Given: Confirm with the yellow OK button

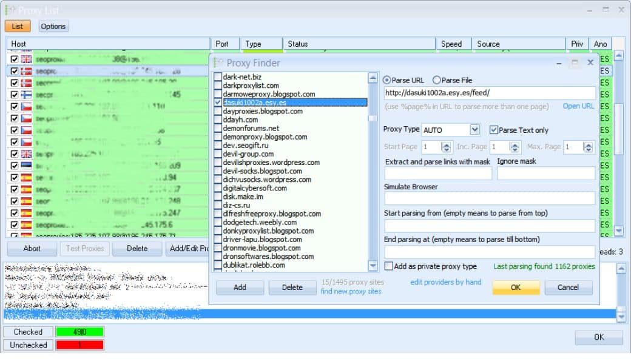Looking at the screenshot, I should (x=516, y=287).
